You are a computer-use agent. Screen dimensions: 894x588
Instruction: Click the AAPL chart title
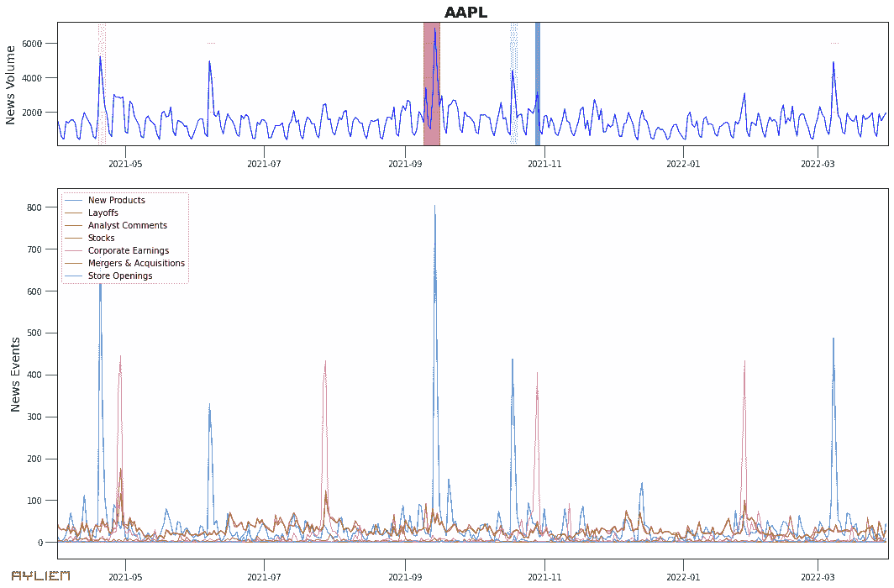465,13
